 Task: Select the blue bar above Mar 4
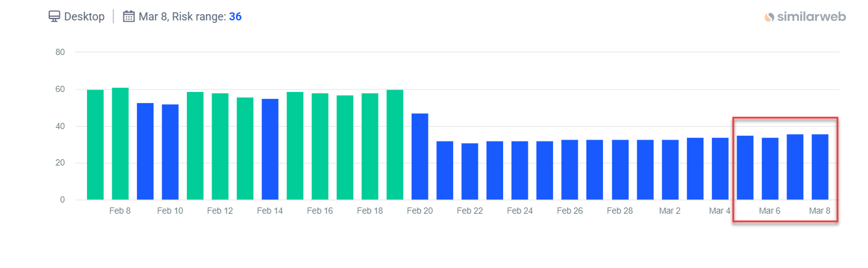(x=719, y=169)
